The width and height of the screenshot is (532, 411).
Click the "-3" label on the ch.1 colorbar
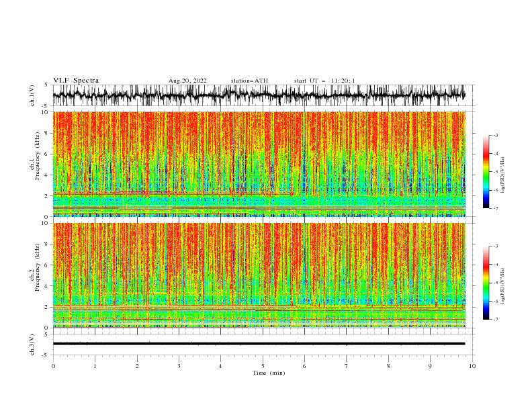(496, 135)
